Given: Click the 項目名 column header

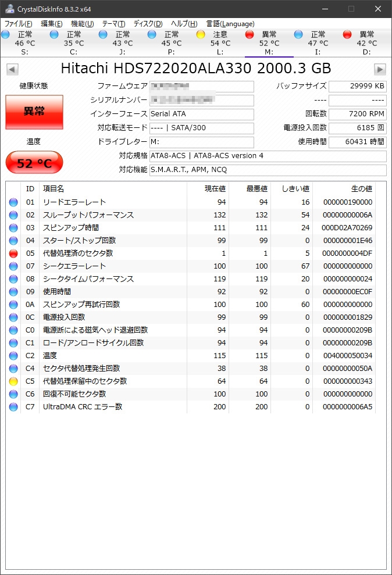Looking at the screenshot, I should click(113, 189).
